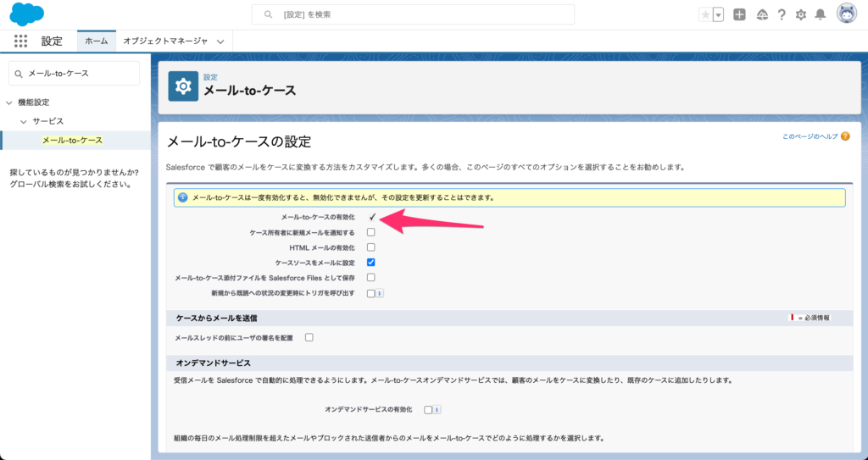
Task: Open the notifications bell icon
Action: click(821, 15)
